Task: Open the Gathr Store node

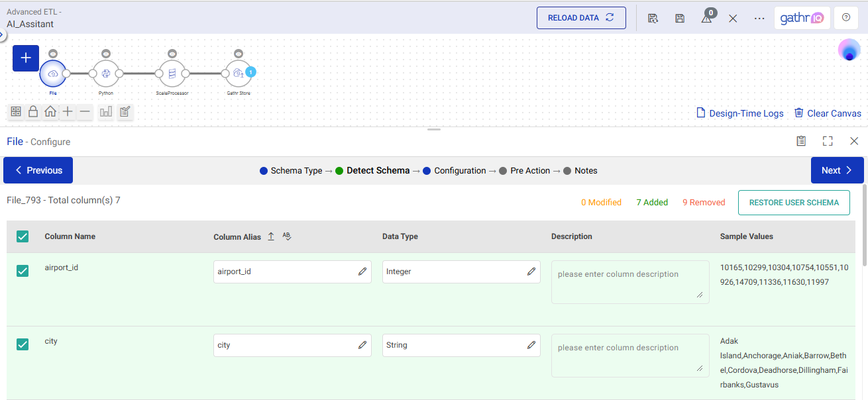Action: point(238,74)
